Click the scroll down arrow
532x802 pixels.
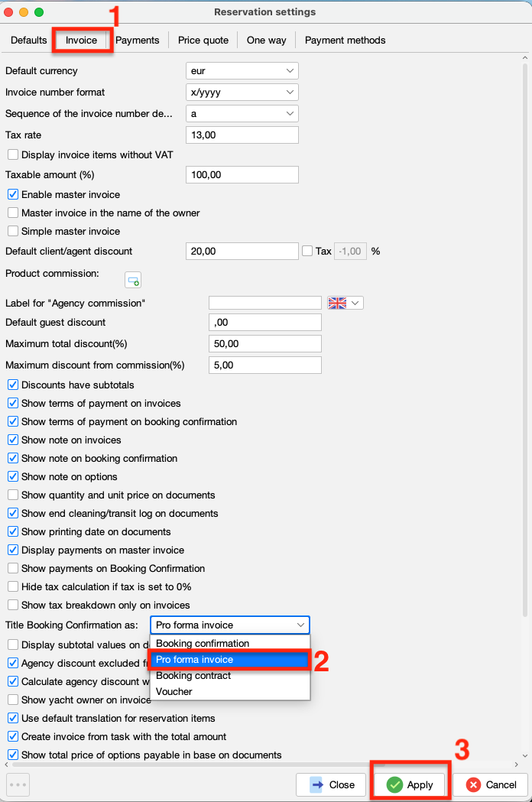click(x=525, y=755)
